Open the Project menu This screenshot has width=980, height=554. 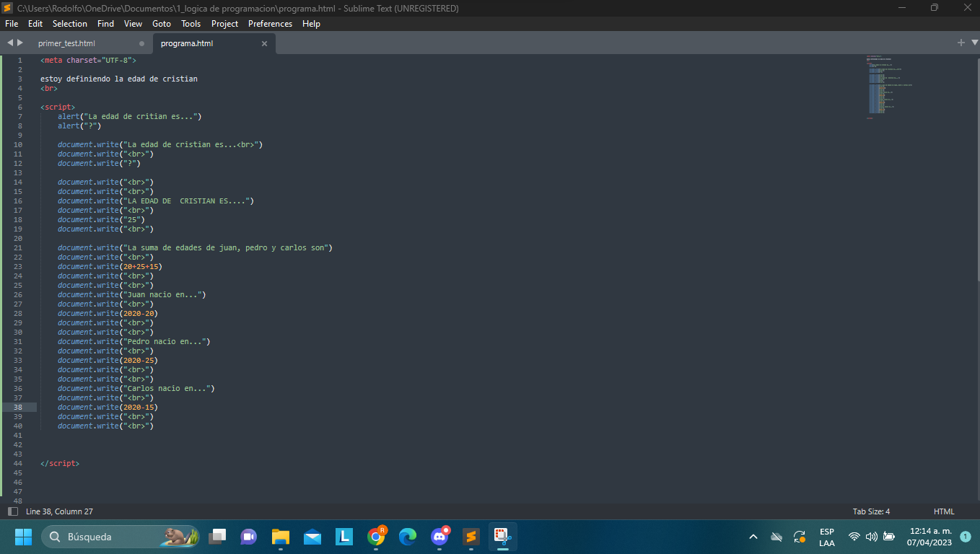click(224, 24)
